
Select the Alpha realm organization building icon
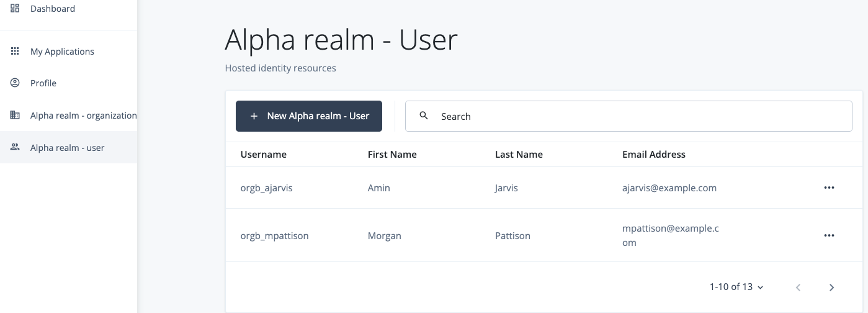[16, 116]
